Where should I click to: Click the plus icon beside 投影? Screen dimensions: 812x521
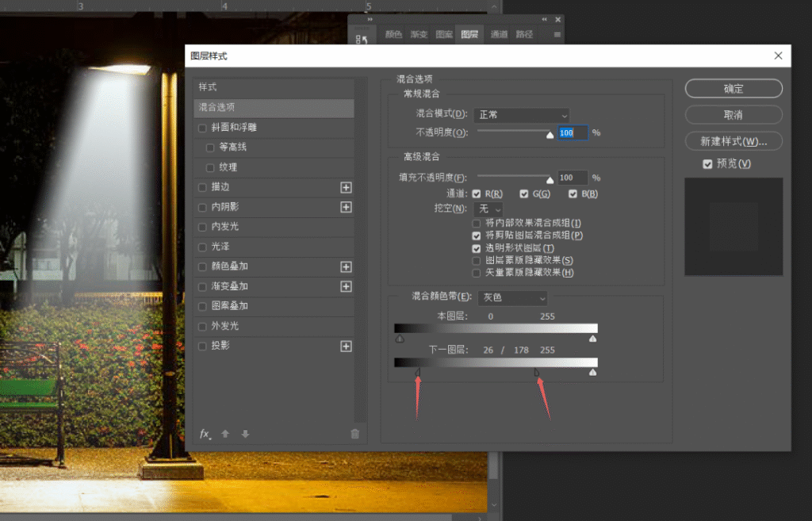[346, 346]
